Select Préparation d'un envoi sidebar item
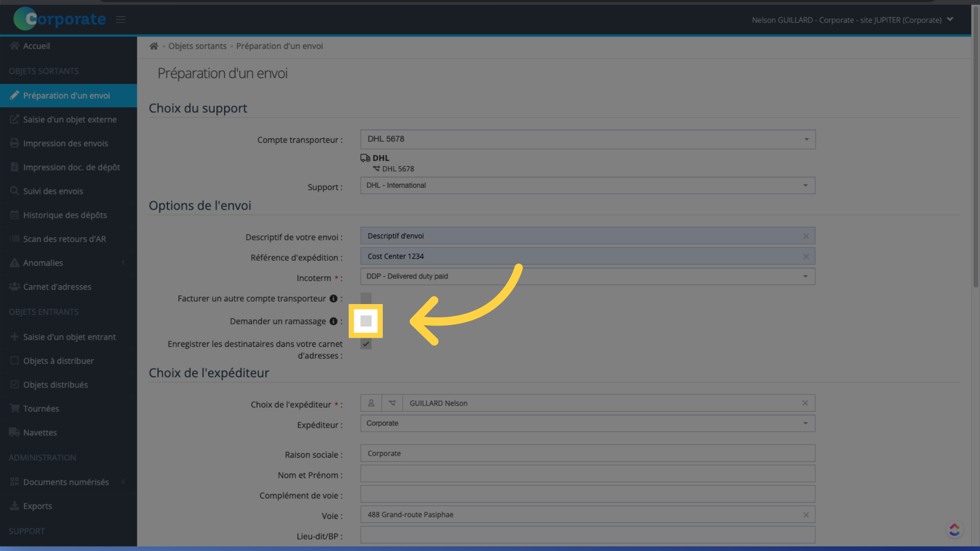 [68, 95]
